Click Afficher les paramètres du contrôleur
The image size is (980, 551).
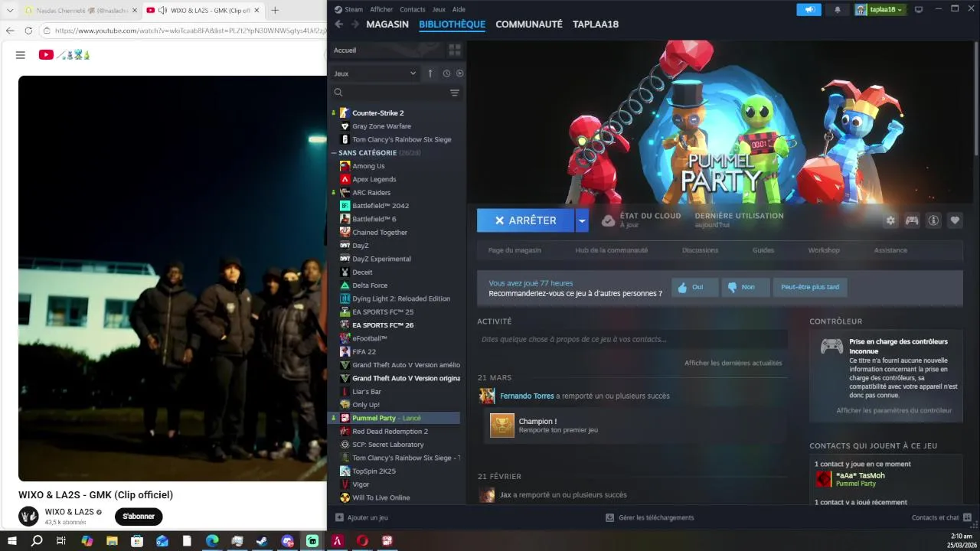click(x=894, y=410)
